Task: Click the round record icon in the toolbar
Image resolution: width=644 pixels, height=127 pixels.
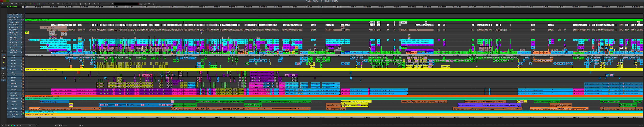Action: pos(145,4)
